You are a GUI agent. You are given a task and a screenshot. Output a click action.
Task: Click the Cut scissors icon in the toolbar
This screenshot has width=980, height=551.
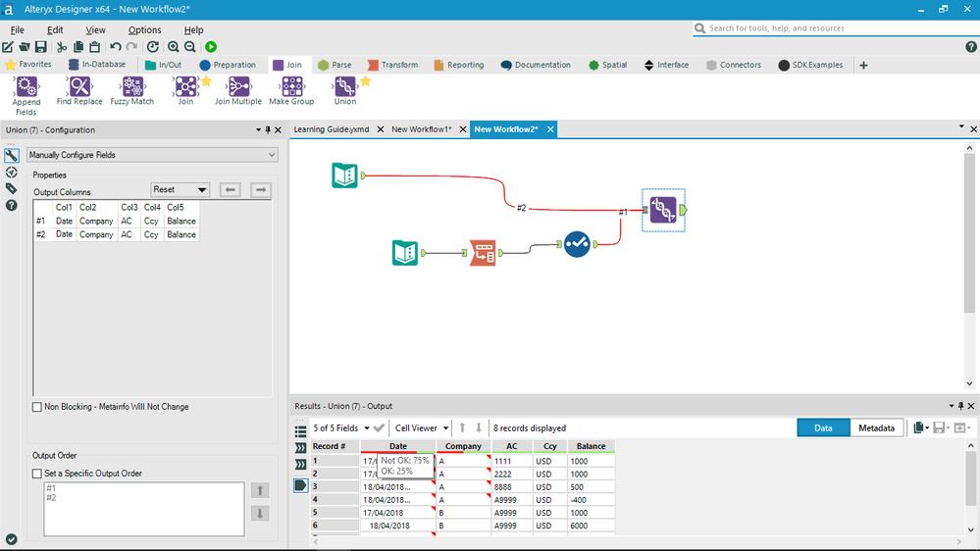click(x=61, y=47)
